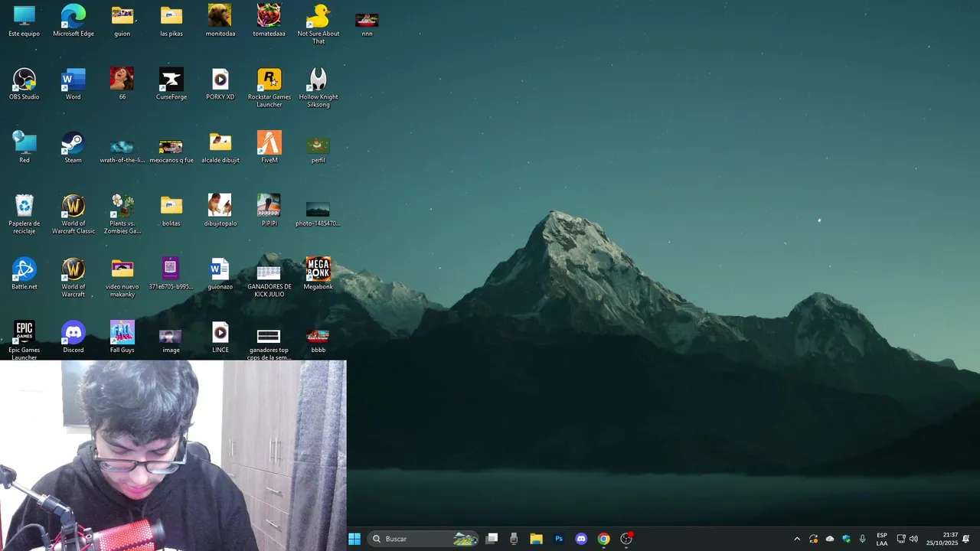This screenshot has height=551, width=980.
Task: Open Google Chrome from the taskbar
Action: (603, 539)
